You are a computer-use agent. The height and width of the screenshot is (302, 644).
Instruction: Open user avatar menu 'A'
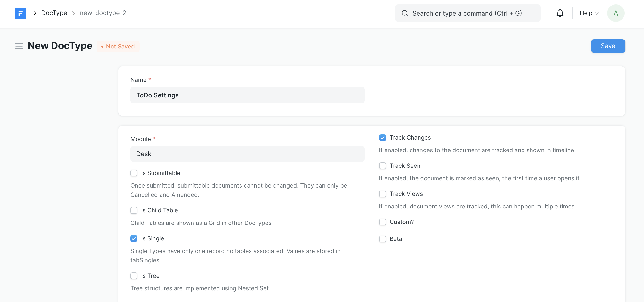coord(615,13)
